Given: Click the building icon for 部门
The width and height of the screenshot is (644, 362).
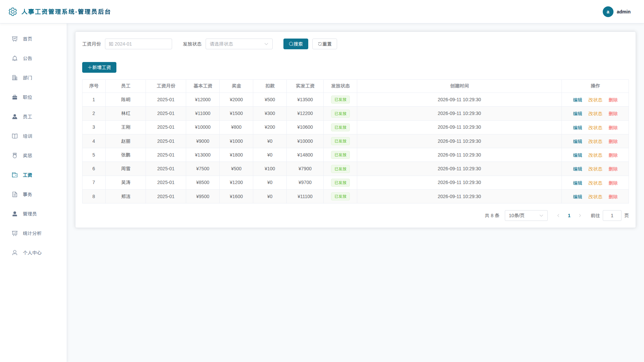Looking at the screenshot, I should [x=15, y=78].
